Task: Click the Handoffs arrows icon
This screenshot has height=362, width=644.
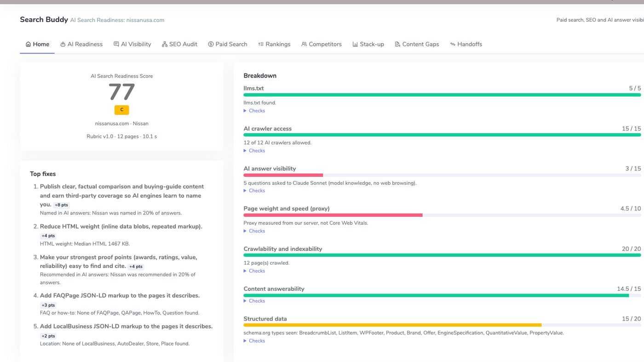Action: pyautogui.click(x=453, y=44)
